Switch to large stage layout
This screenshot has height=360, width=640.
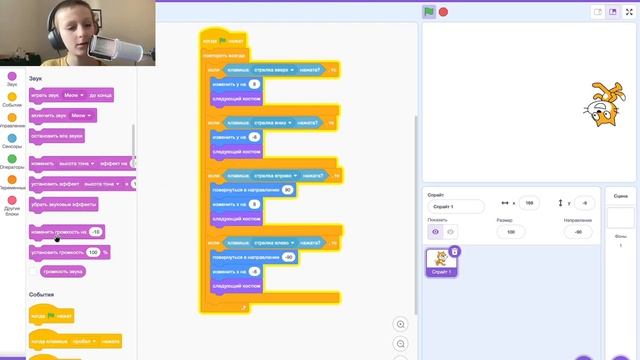pos(613,12)
